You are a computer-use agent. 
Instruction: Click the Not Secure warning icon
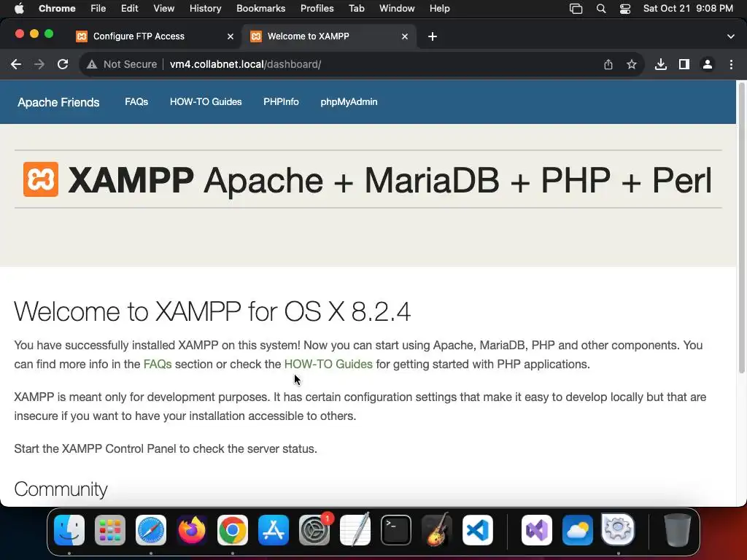[x=92, y=64]
